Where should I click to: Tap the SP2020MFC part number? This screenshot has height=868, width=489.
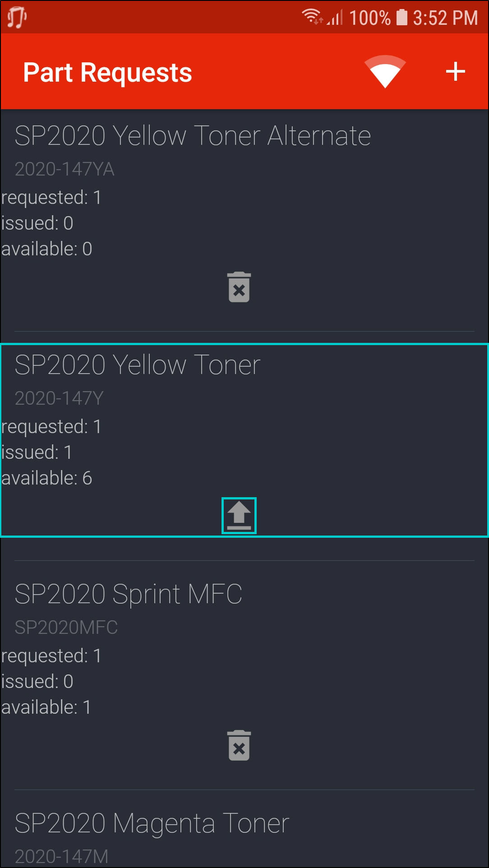pyautogui.click(x=66, y=628)
